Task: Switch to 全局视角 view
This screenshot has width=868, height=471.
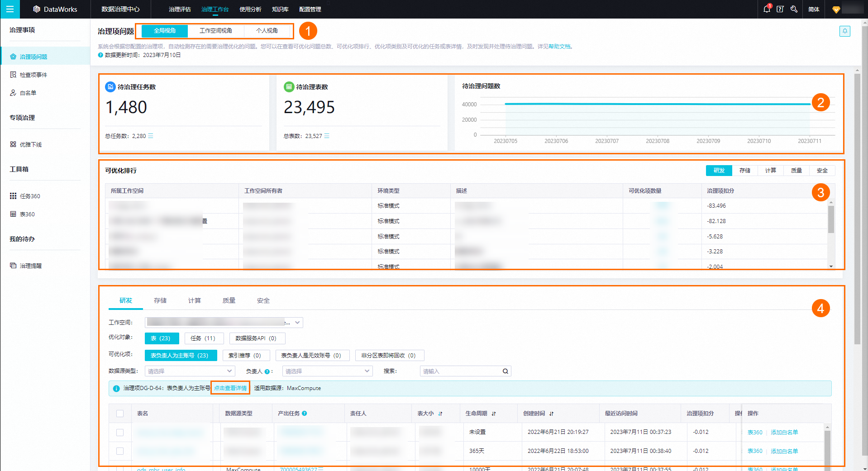Action: pyautogui.click(x=165, y=31)
